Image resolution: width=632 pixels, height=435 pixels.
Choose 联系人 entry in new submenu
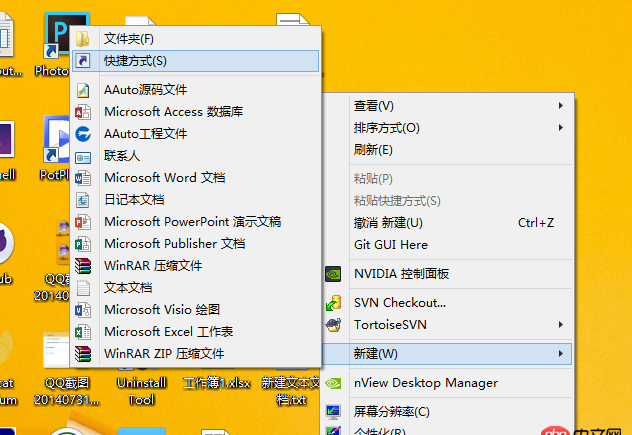(x=195, y=156)
